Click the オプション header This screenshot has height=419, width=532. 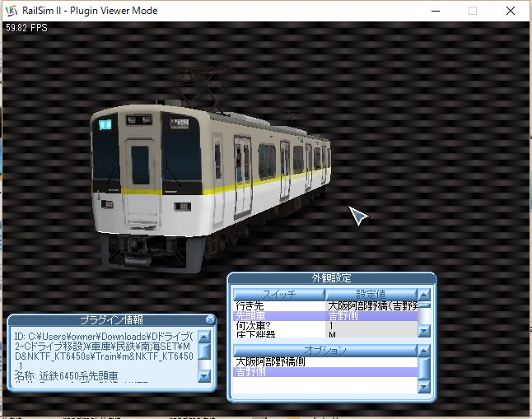click(x=325, y=351)
